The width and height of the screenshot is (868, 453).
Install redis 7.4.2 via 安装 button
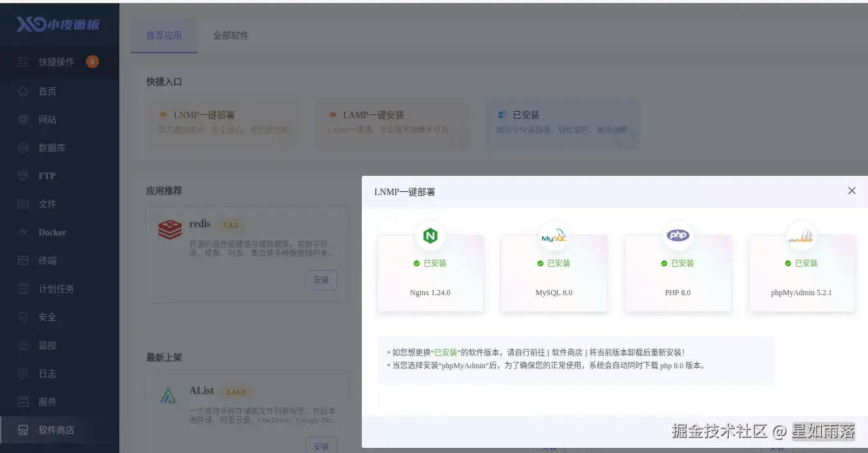tap(321, 280)
